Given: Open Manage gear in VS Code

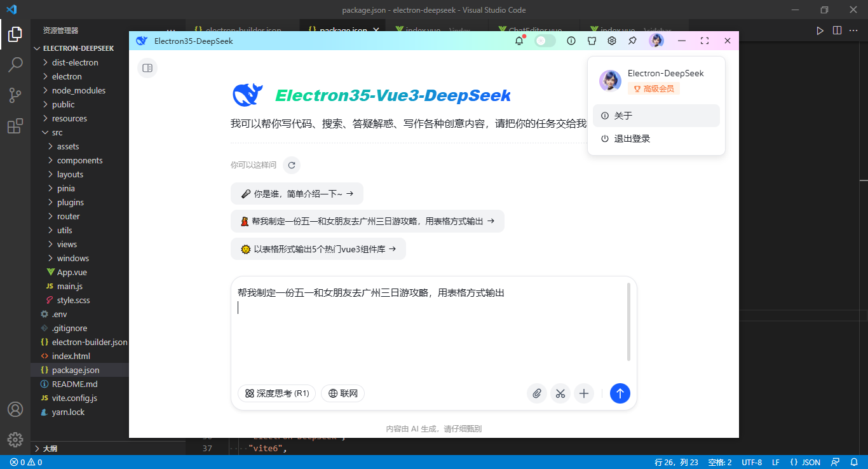Looking at the screenshot, I should click(x=15, y=439).
